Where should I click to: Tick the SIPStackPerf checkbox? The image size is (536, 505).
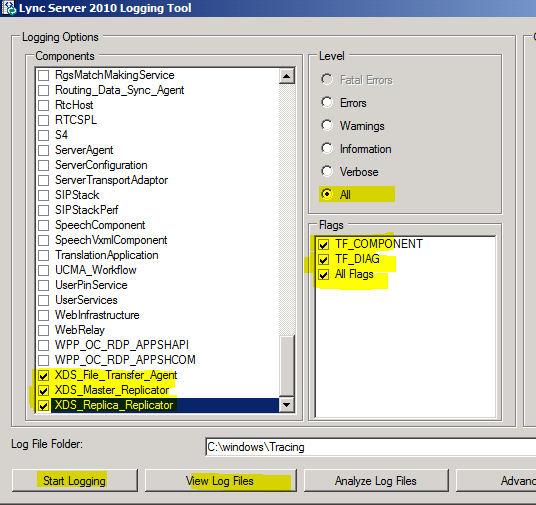[43, 210]
